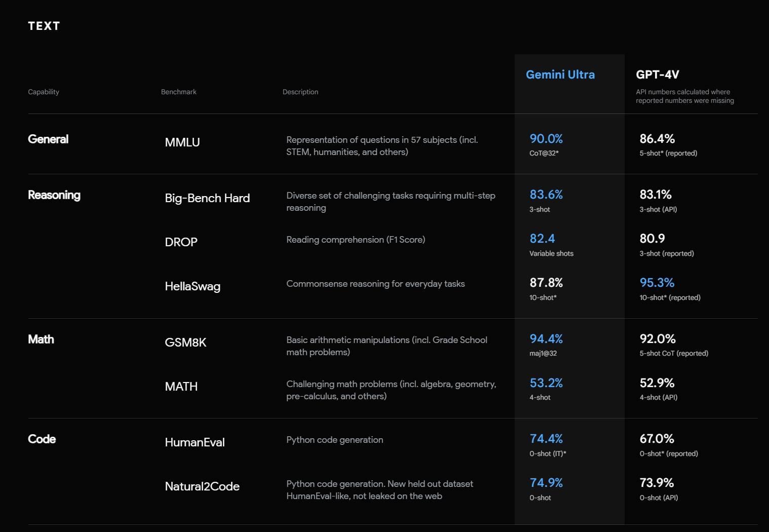Select the Challenging math problems description
Viewport: 769px width, 532px height.
[391, 390]
